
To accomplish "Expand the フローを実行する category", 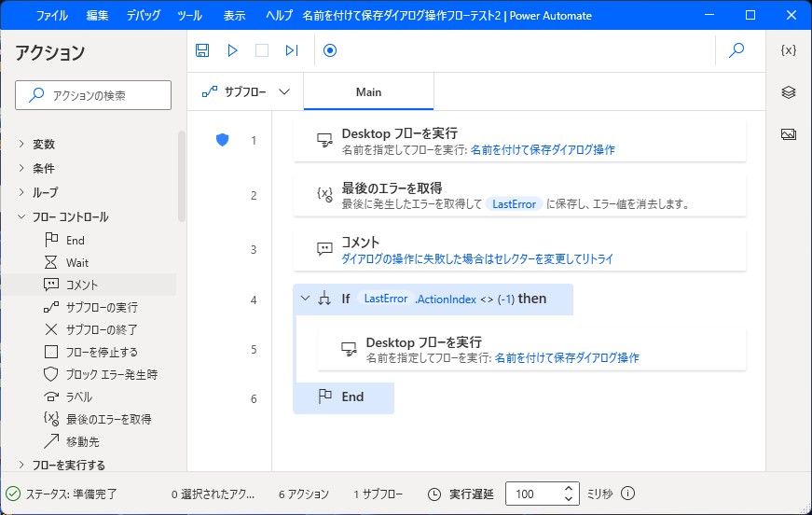I will [21, 465].
